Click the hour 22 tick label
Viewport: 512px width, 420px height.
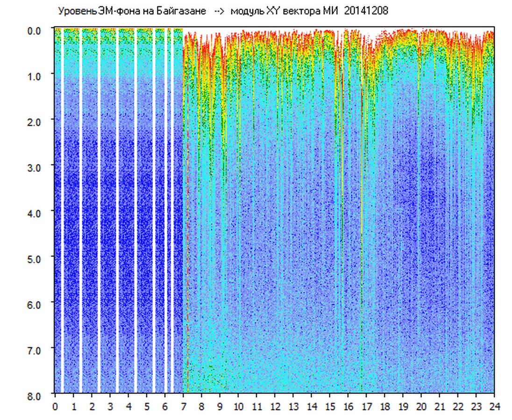(x=458, y=406)
